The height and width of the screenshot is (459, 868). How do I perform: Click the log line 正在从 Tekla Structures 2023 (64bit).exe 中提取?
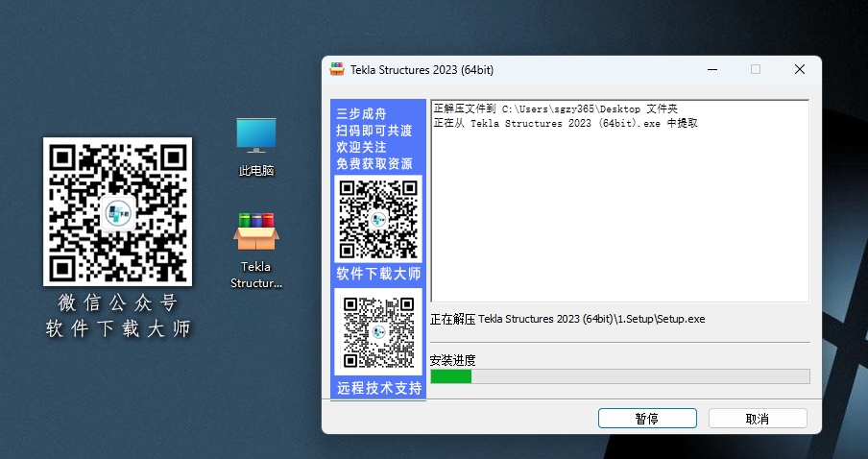point(566,124)
